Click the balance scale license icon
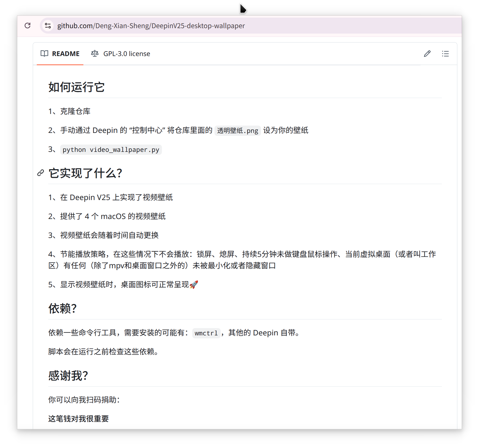The width and height of the screenshot is (479, 448). pos(95,53)
